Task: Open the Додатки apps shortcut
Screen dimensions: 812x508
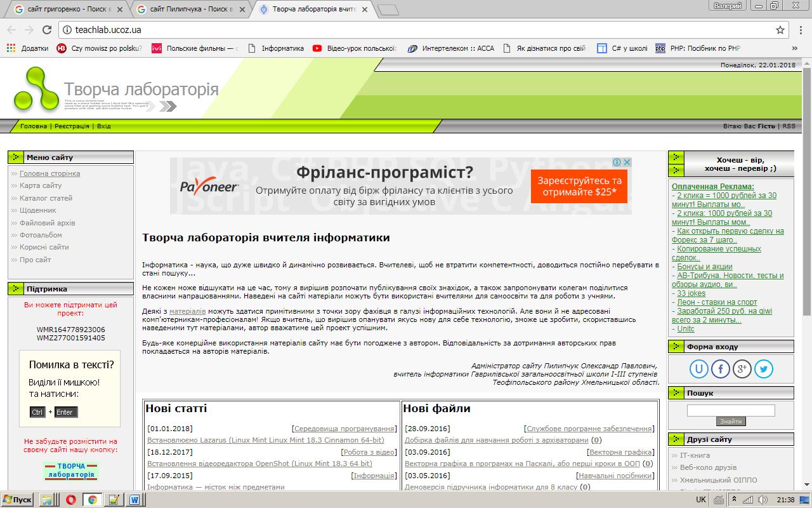Action: coord(27,48)
